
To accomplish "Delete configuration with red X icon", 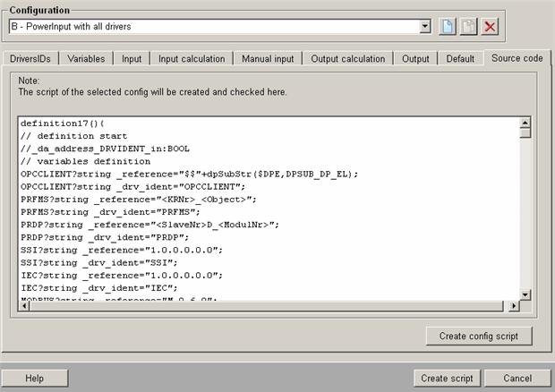I will coord(490,26).
